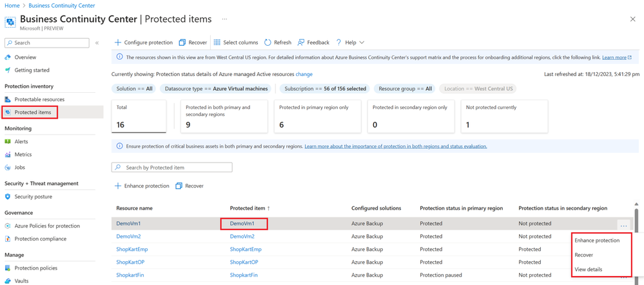Open the Datasource type filter pill

(x=215, y=89)
